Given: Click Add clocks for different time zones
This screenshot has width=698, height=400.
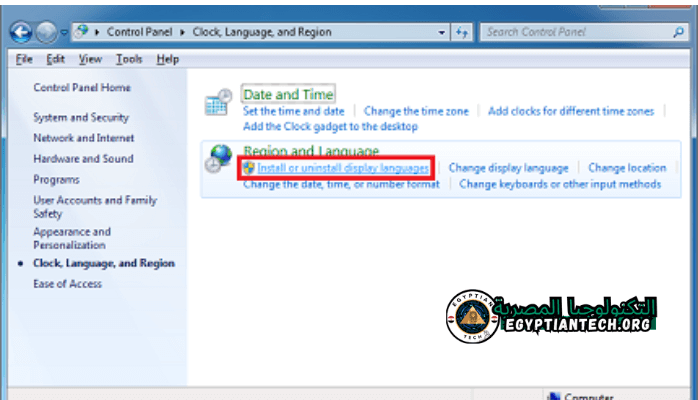Looking at the screenshot, I should click(x=571, y=111).
